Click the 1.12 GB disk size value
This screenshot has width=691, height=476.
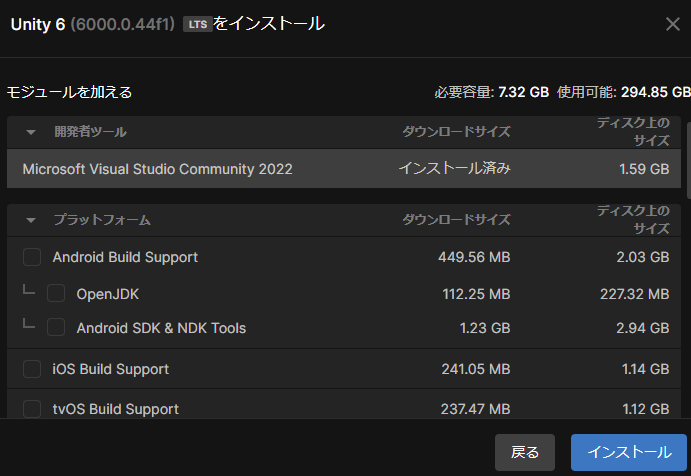coord(646,409)
